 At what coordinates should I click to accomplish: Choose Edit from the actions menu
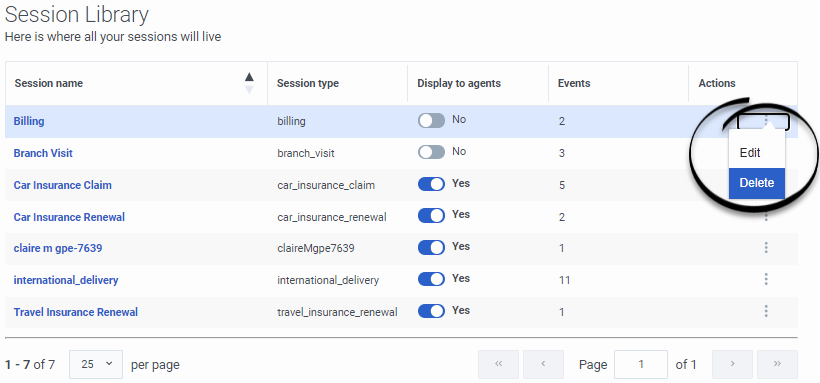[750, 153]
